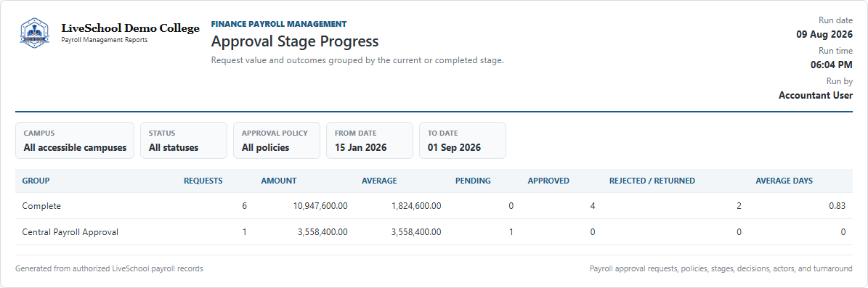Viewport: 868px width, 288px height.
Task: Click the Complete requests count 6
Action: pyautogui.click(x=245, y=206)
